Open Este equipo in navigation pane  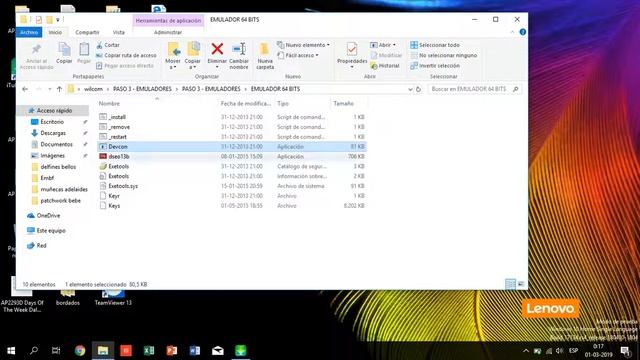click(x=51, y=231)
